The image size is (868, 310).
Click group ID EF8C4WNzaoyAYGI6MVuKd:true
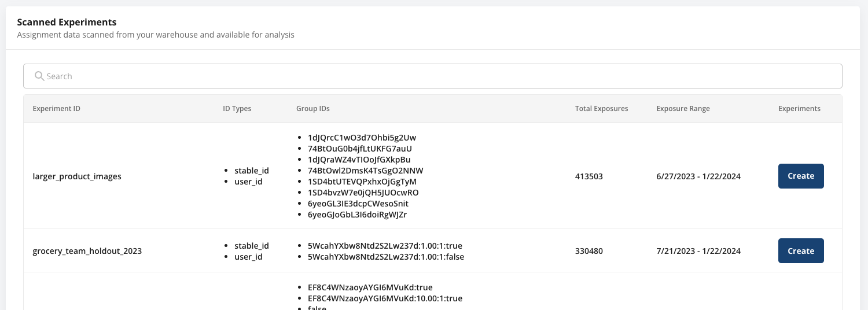[370, 287]
